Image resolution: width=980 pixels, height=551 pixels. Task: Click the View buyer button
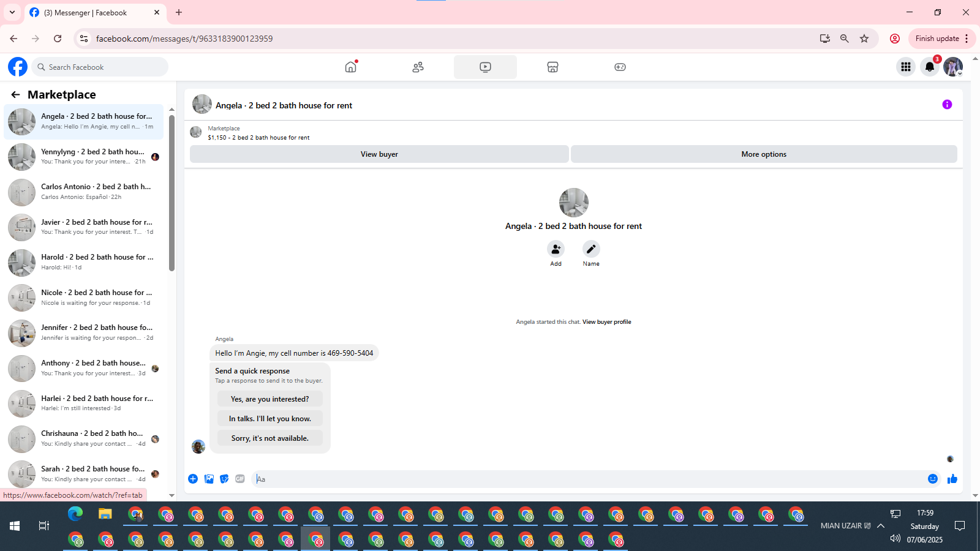coord(379,154)
